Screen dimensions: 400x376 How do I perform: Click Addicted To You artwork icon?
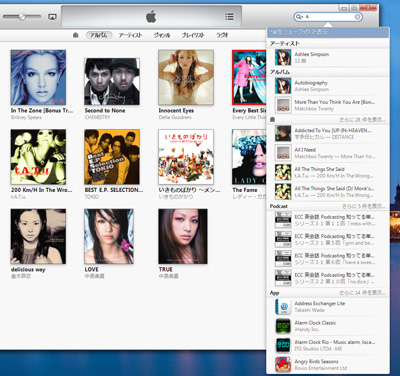point(283,134)
